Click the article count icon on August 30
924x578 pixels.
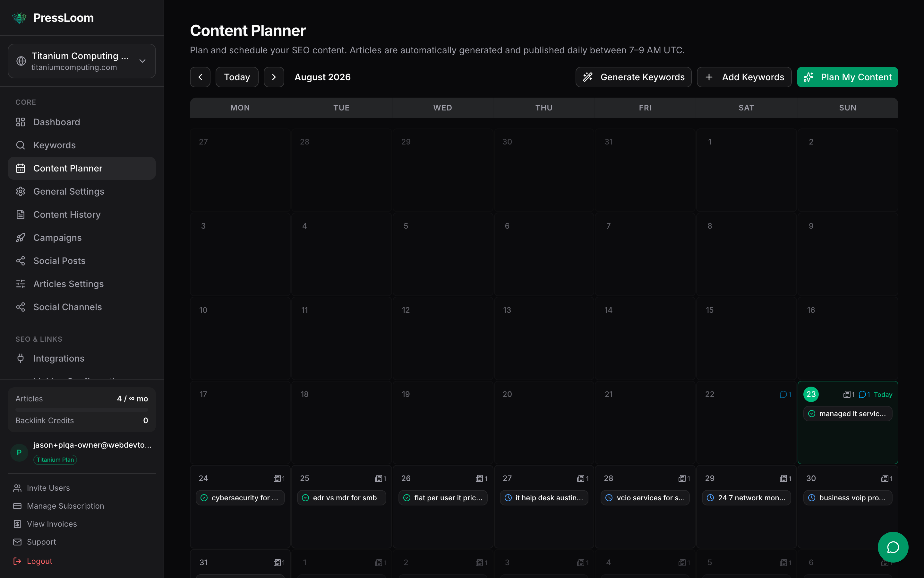(x=885, y=478)
